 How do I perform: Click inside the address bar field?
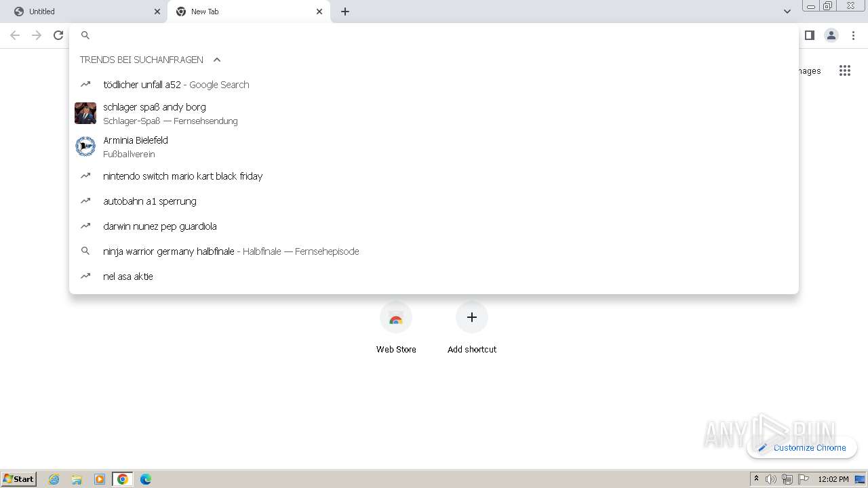point(434,35)
